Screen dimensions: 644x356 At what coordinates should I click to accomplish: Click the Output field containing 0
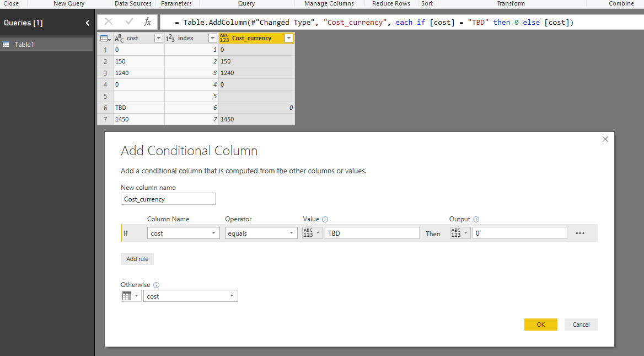point(519,233)
